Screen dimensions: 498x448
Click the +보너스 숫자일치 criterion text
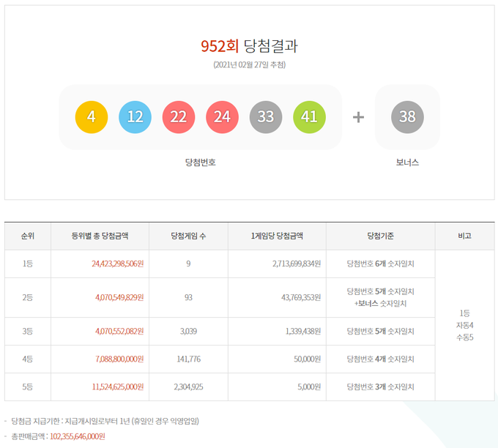(381, 304)
